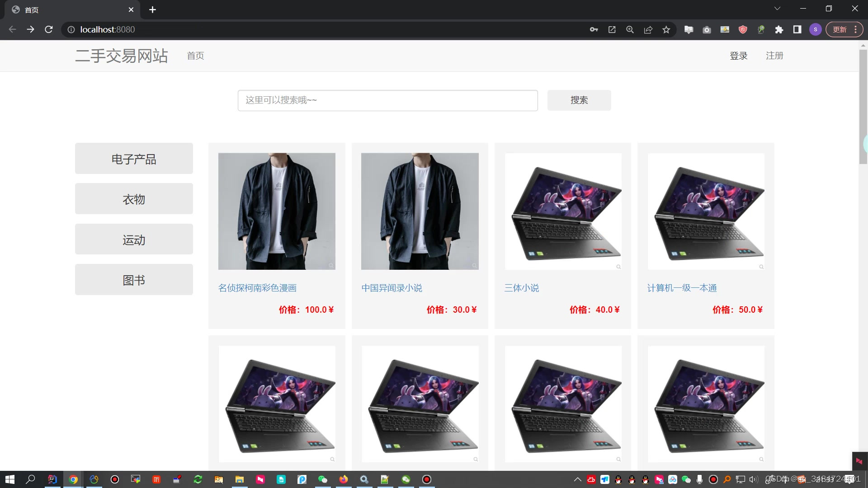Screen dimensions: 868x488
Task: Open the Windows Start menu
Action: click(x=10, y=479)
